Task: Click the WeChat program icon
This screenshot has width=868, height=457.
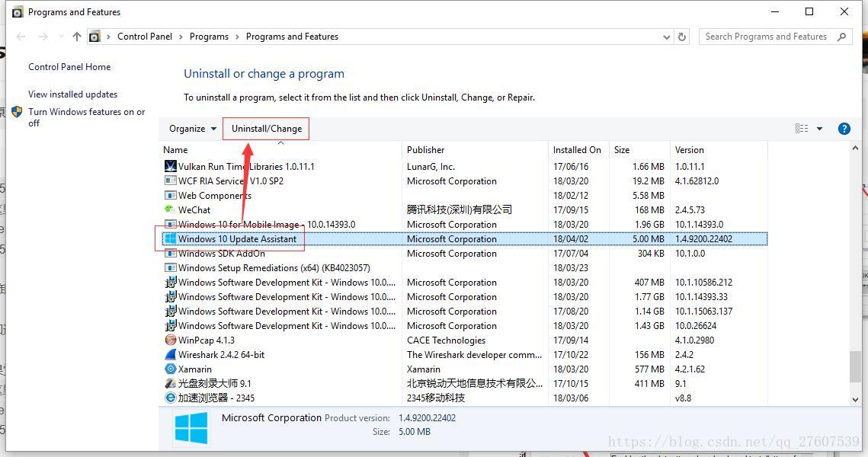Action: click(x=171, y=209)
